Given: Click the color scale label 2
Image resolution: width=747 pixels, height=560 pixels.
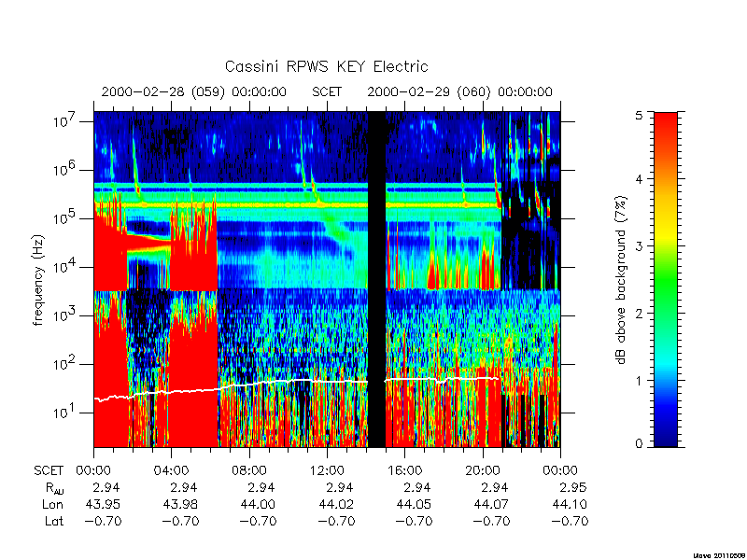Looking at the screenshot, I should point(639,314).
